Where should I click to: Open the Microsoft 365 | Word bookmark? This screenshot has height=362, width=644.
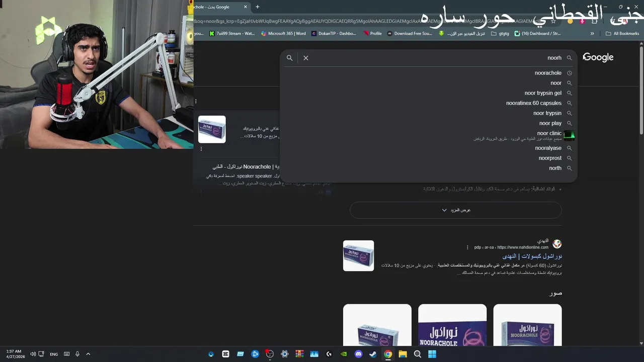tap(283, 34)
